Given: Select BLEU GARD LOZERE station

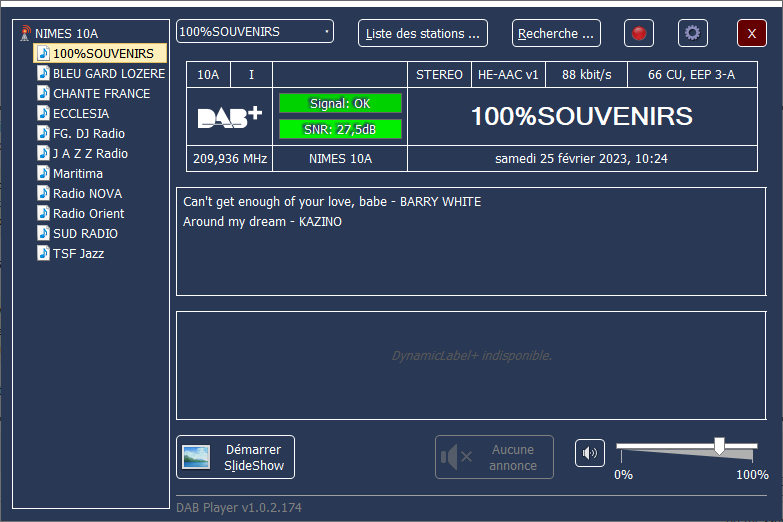Looking at the screenshot, I should click(x=108, y=73).
